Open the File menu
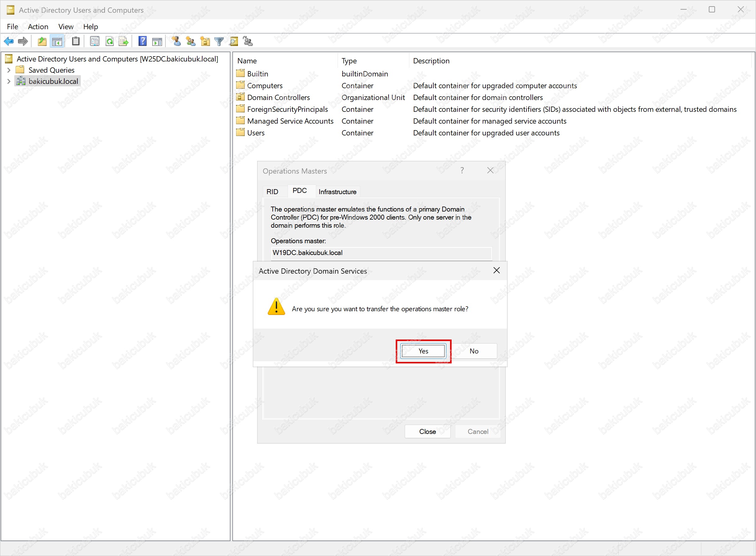756x556 pixels. [x=12, y=27]
